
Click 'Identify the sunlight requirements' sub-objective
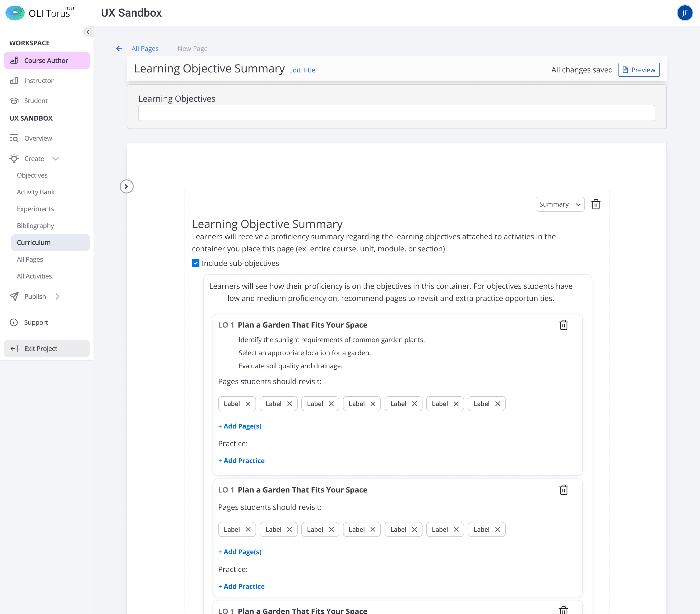[332, 340]
